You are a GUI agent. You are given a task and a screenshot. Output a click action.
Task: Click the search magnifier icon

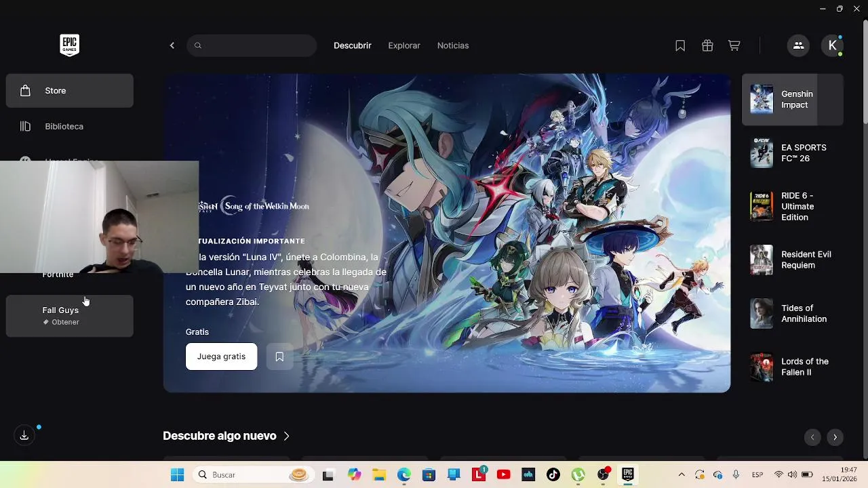198,45
